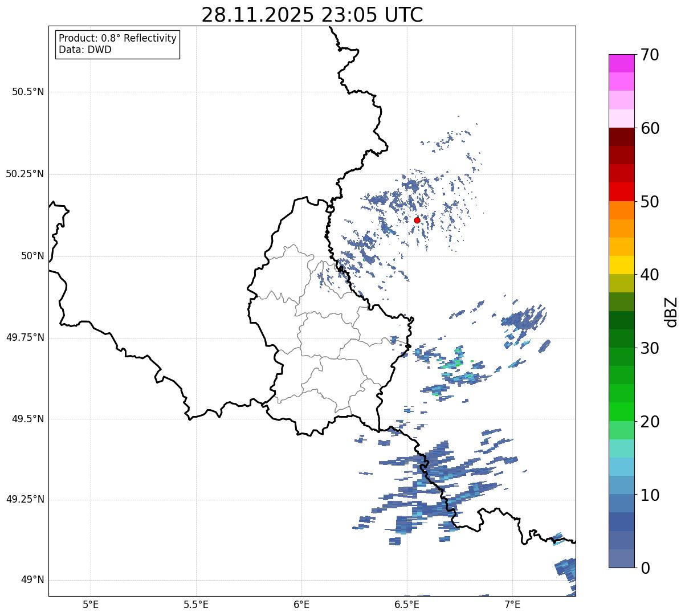Click the orange colorbar segment just below 50

[621, 210]
